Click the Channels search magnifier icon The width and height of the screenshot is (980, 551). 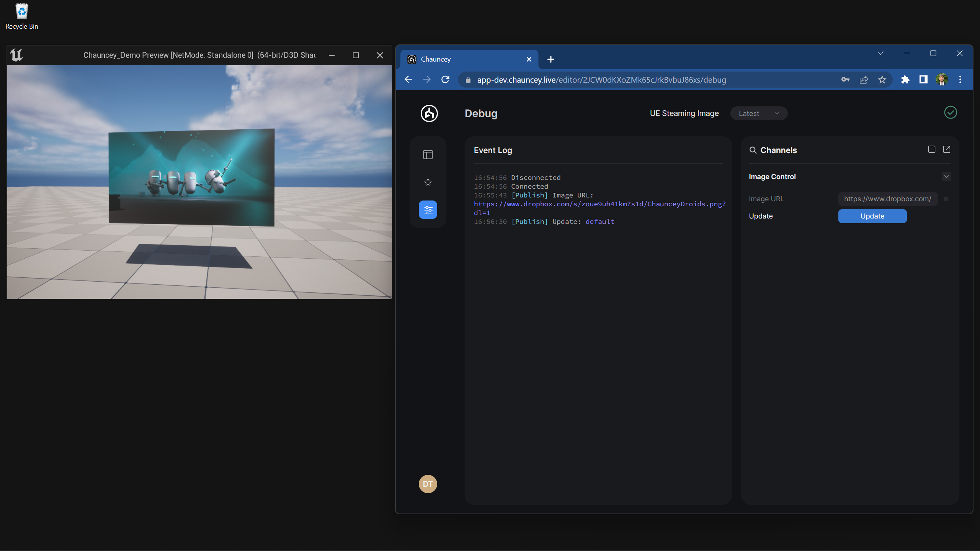753,150
